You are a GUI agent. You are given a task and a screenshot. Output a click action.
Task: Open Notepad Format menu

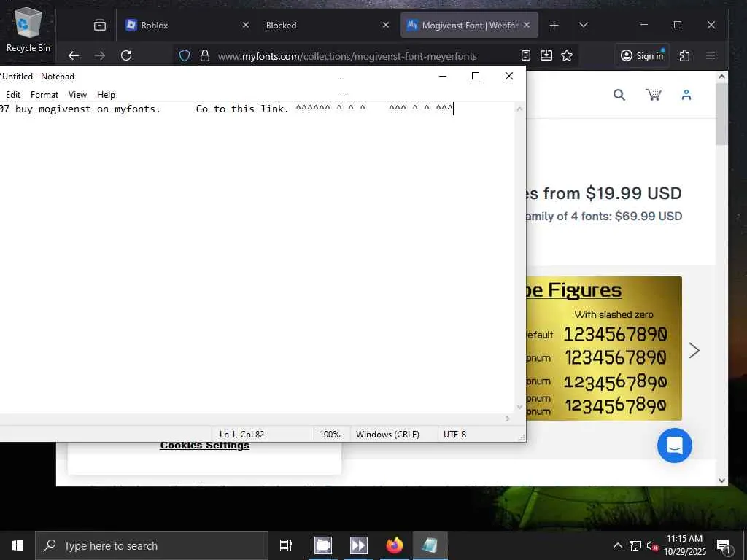pyautogui.click(x=44, y=95)
